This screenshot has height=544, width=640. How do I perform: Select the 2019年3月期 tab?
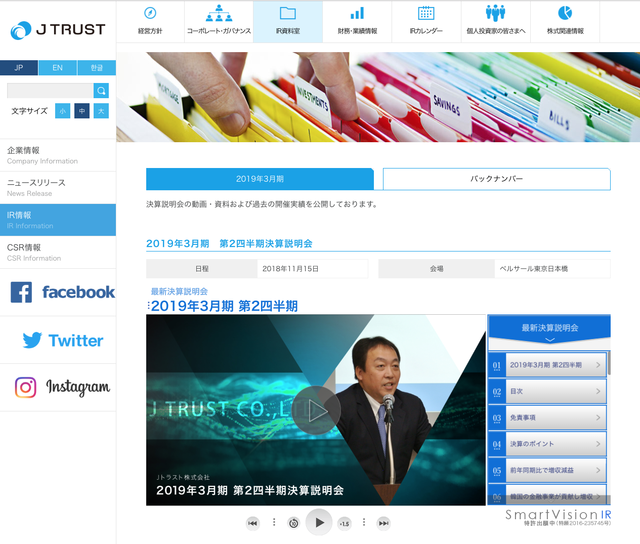260,179
